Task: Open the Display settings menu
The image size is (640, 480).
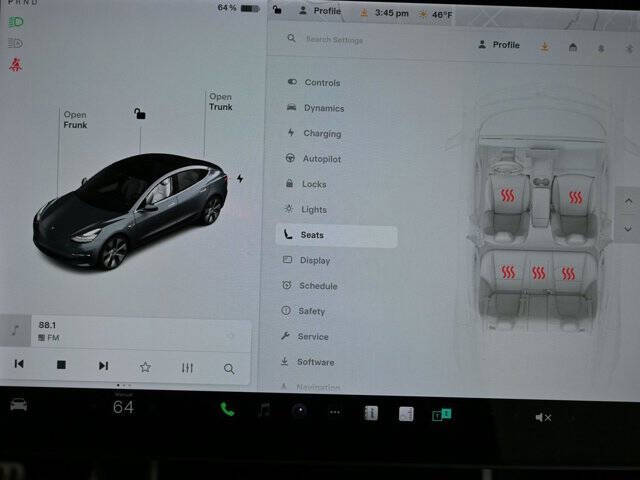Action: (306, 260)
